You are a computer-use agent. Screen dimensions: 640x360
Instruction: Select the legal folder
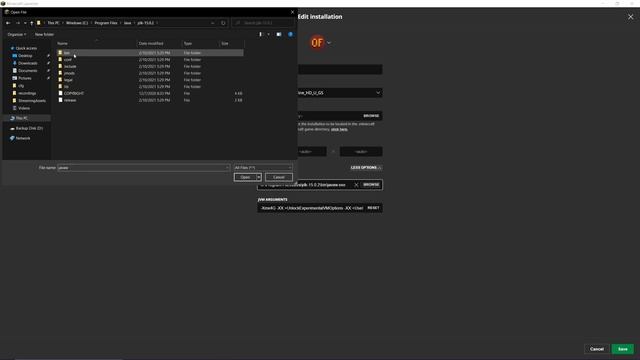[150, 80]
